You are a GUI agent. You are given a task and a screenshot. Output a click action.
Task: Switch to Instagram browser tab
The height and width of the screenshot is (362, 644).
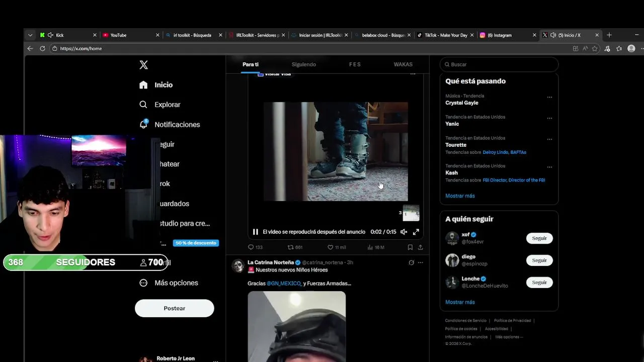click(508, 35)
